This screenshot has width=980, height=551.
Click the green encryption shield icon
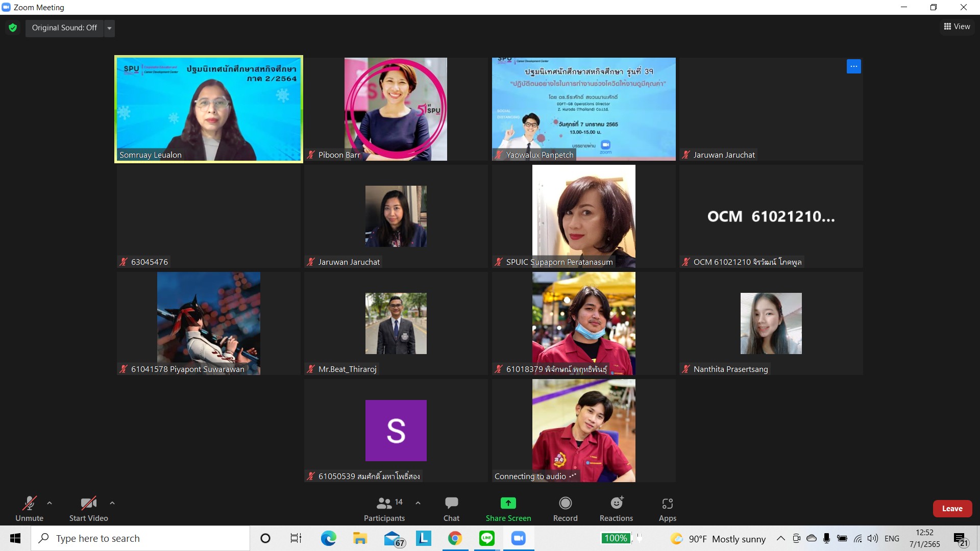pos(13,28)
